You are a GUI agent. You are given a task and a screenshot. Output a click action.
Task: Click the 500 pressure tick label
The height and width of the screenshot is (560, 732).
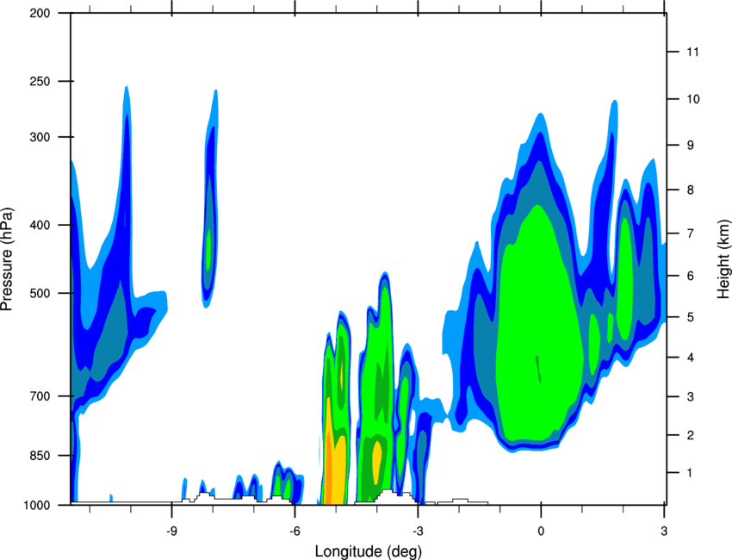click(x=40, y=293)
